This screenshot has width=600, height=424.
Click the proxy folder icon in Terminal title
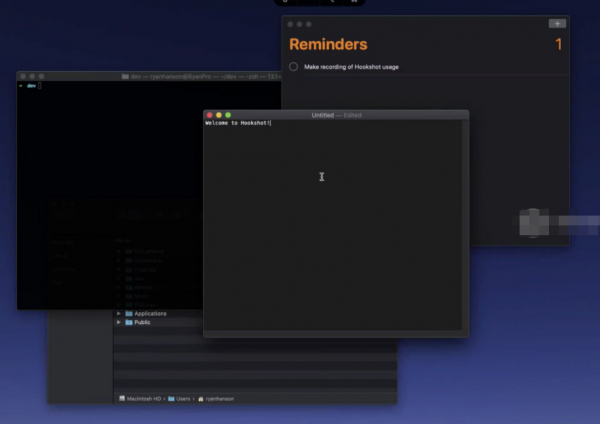tap(125, 77)
